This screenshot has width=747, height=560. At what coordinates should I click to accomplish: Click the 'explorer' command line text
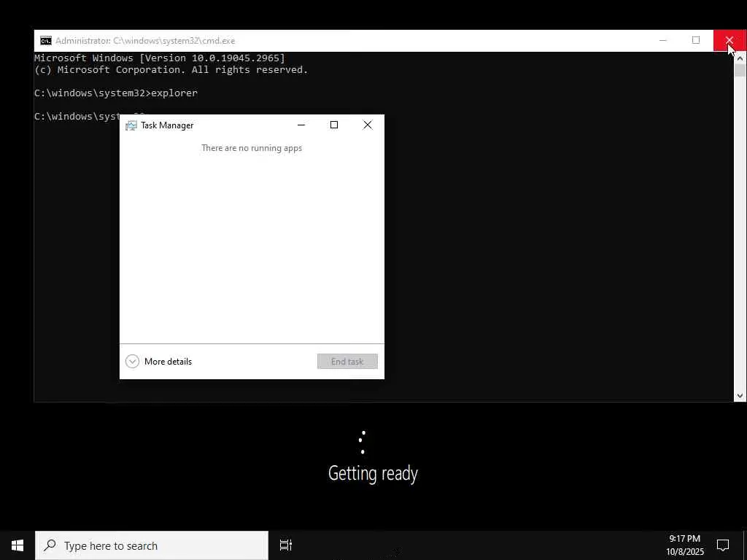pyautogui.click(x=174, y=93)
